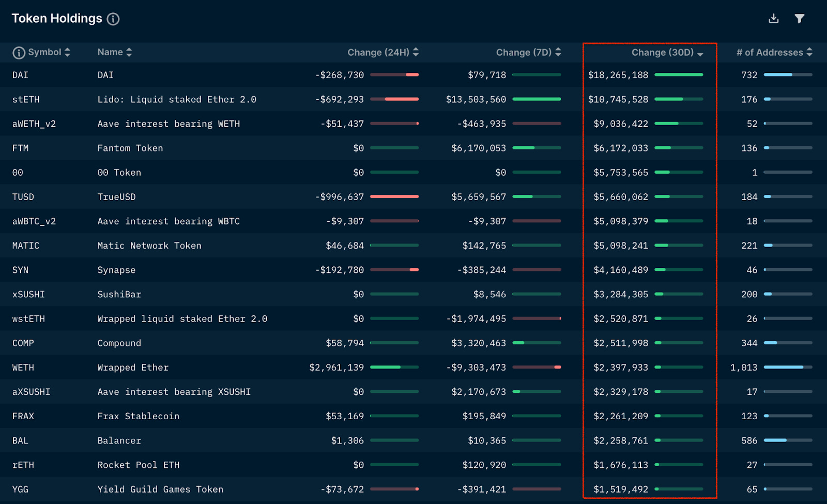
Task: Click wstETH 7D change -$1,974,495
Action: click(476, 318)
